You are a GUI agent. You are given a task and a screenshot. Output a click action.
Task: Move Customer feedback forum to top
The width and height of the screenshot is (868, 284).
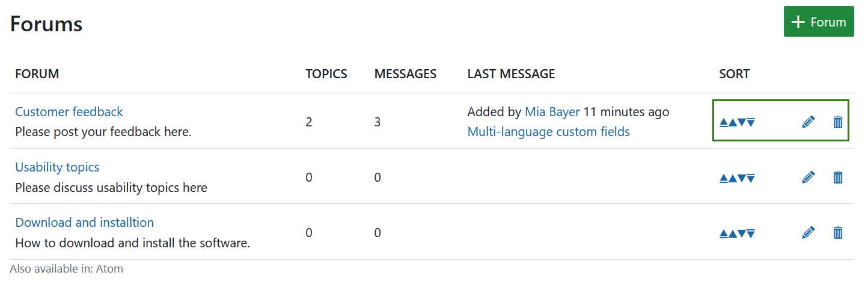tap(724, 123)
